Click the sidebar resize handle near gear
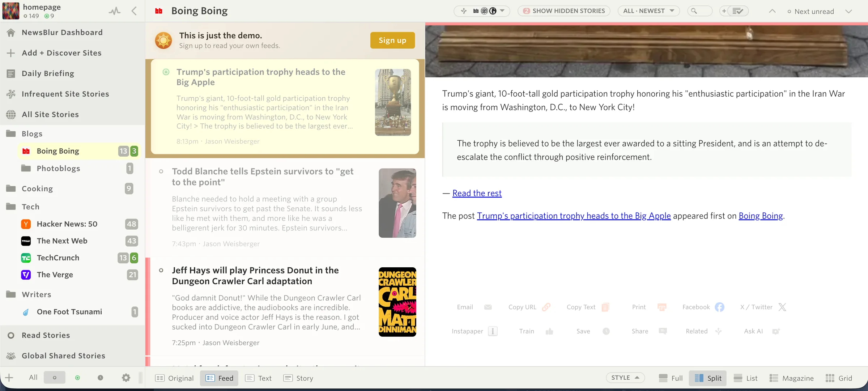Image resolution: width=868 pixels, height=391 pixels. (x=141, y=378)
